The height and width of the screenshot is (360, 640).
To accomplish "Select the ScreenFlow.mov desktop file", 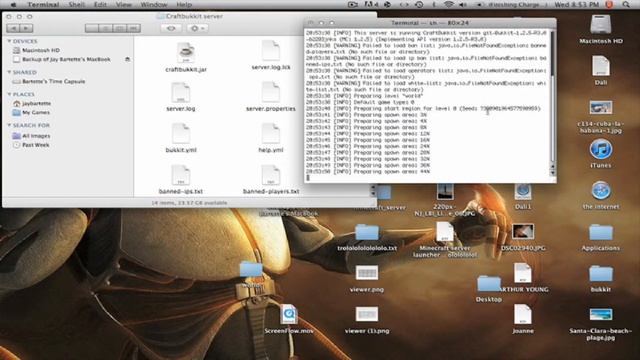I will 289,315.
